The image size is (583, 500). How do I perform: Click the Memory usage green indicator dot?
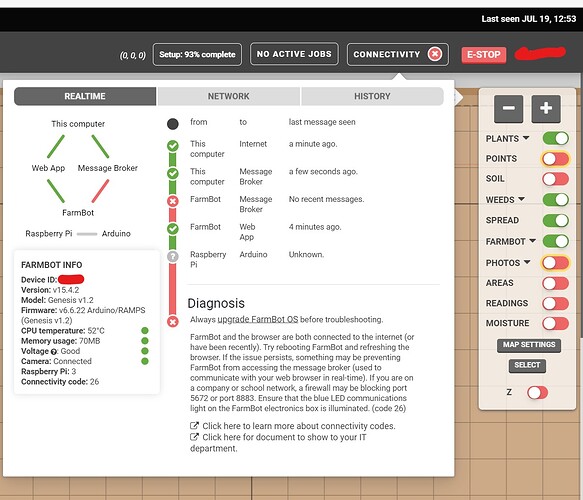click(x=145, y=341)
